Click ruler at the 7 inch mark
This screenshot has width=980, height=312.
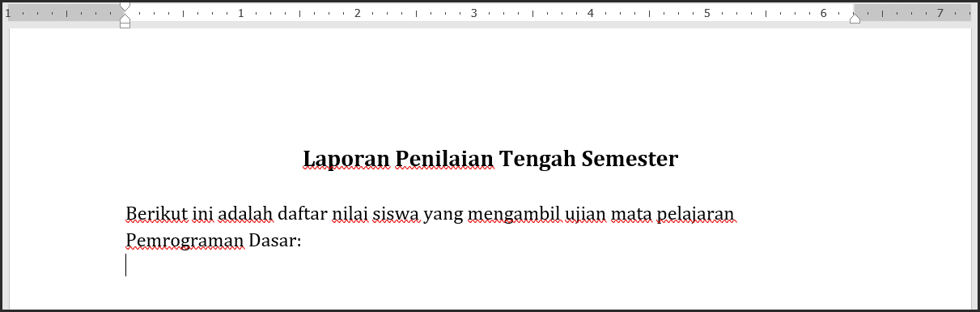pos(940,13)
